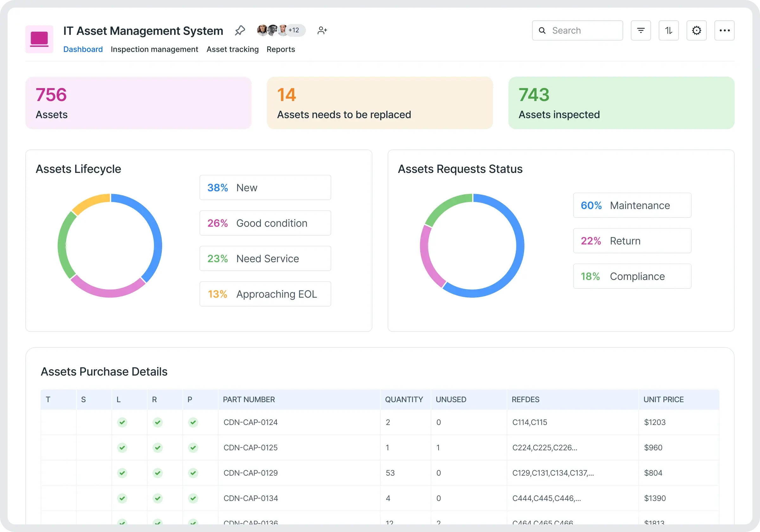Open the filter icon button
The width and height of the screenshot is (760, 532).
coord(641,30)
